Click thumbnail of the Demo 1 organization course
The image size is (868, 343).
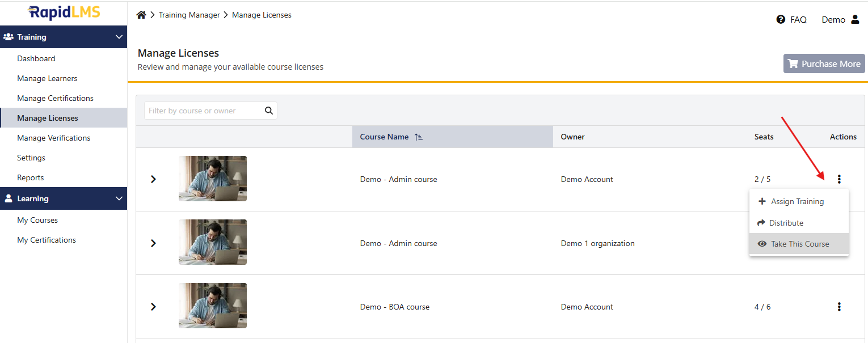coord(213,242)
